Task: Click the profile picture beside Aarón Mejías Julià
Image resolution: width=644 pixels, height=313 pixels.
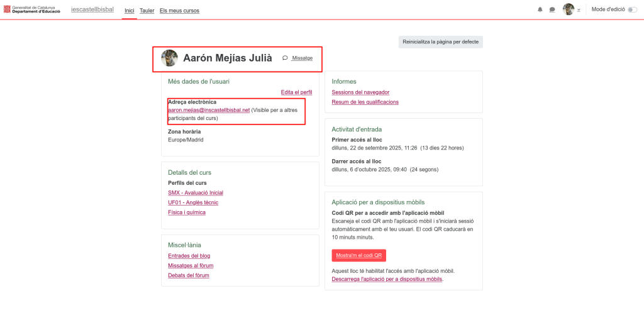Action: pyautogui.click(x=169, y=58)
